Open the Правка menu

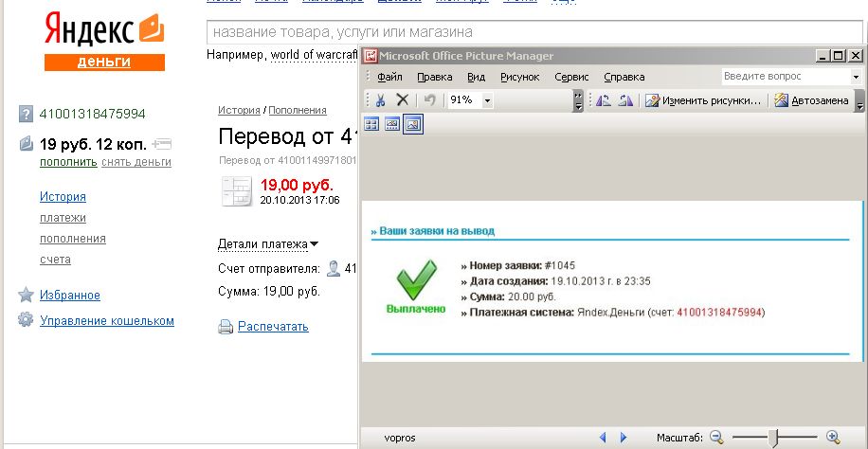pos(435,77)
